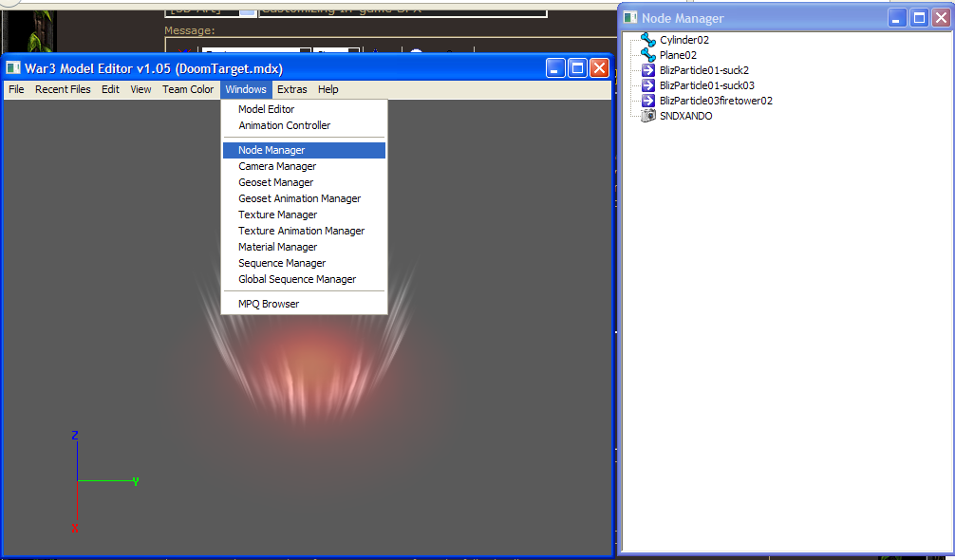Open the Edit menu

pos(110,89)
